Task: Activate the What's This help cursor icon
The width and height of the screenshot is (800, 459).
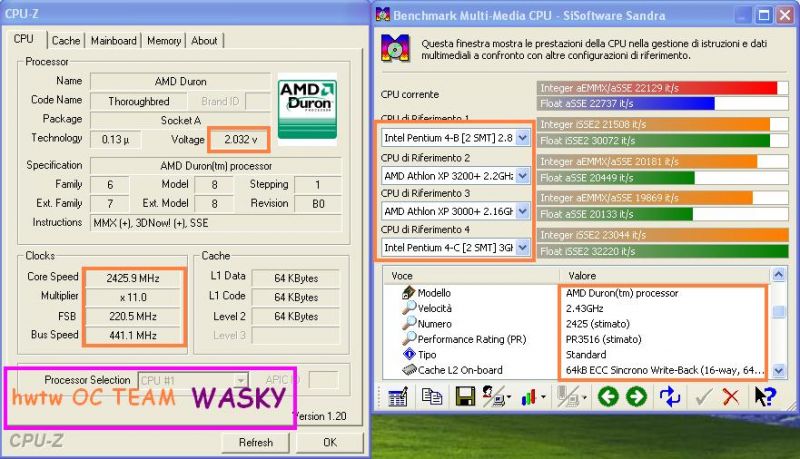Action: [765, 396]
